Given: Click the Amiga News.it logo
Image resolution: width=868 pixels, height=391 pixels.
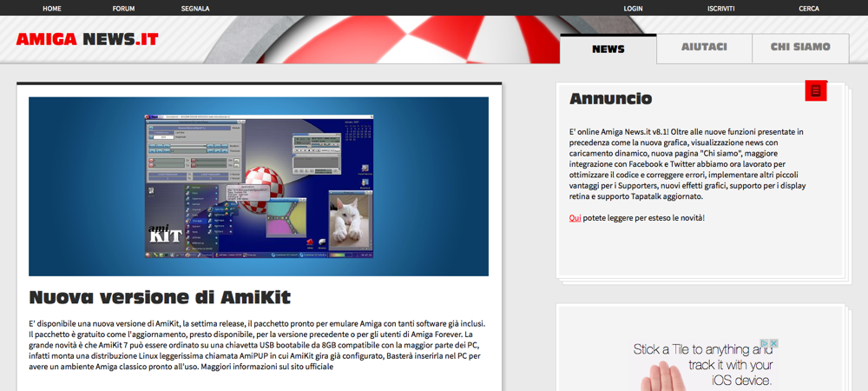Looking at the screenshot, I should click(87, 39).
